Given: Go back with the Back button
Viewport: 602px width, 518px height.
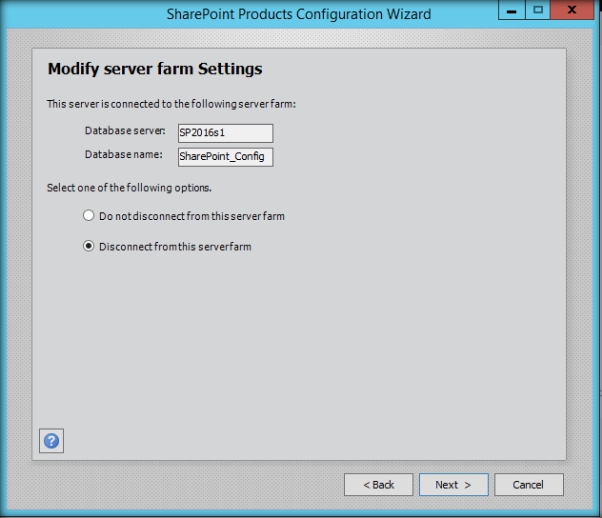Looking at the screenshot, I should click(379, 485).
